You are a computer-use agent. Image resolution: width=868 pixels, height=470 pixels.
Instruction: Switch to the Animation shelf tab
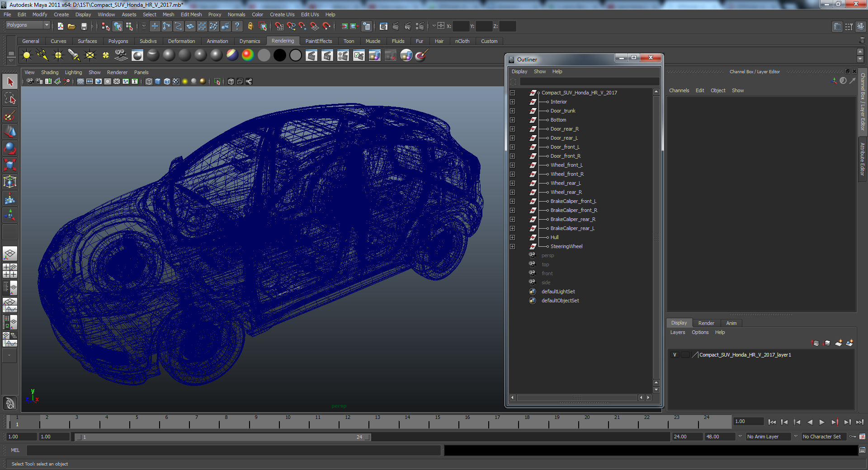coord(217,41)
